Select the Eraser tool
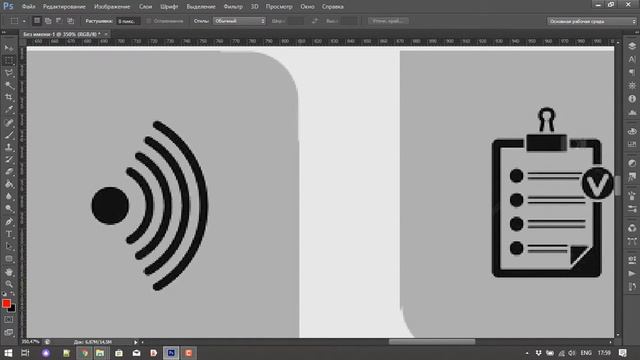640x360 pixels. click(9, 171)
